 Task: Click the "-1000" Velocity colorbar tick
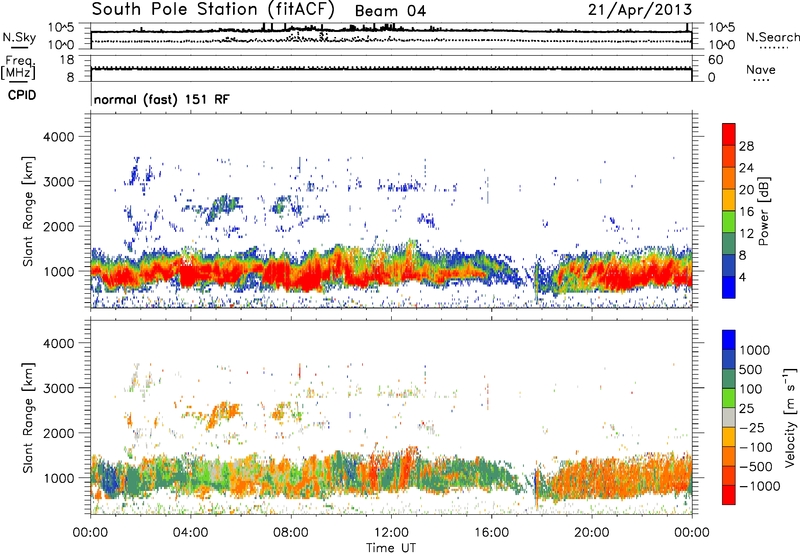coord(760,486)
